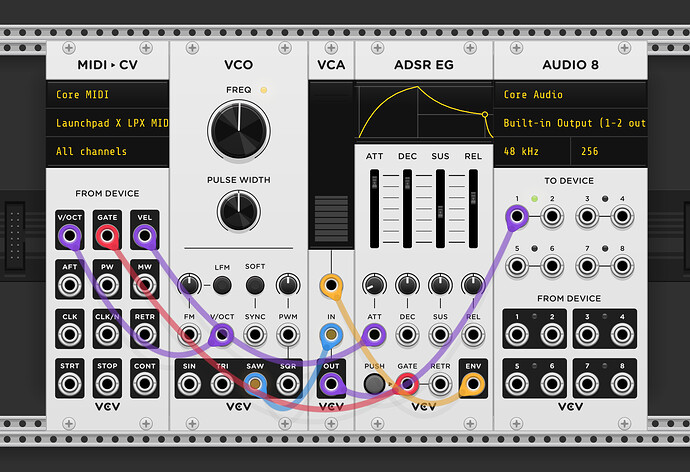Click the PULSE WIDTH knob on VCO
The width and height of the screenshot is (690, 472).
[x=239, y=212]
